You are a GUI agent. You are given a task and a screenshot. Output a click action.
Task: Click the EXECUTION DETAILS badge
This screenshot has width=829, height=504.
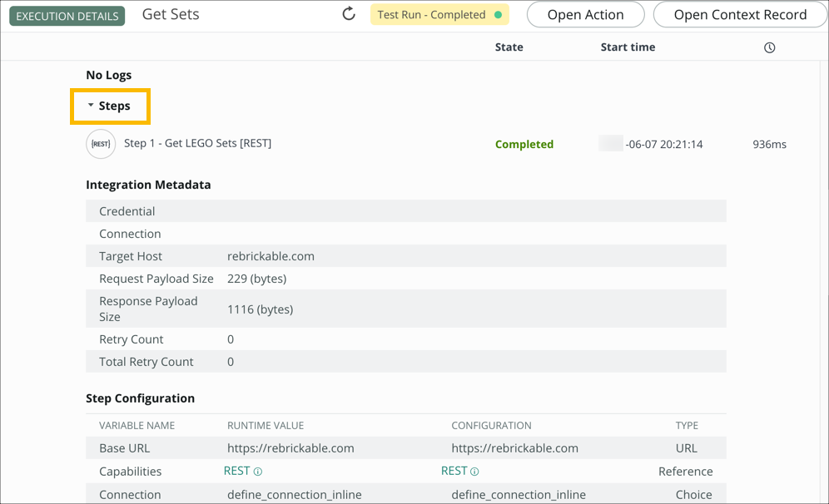click(x=67, y=15)
